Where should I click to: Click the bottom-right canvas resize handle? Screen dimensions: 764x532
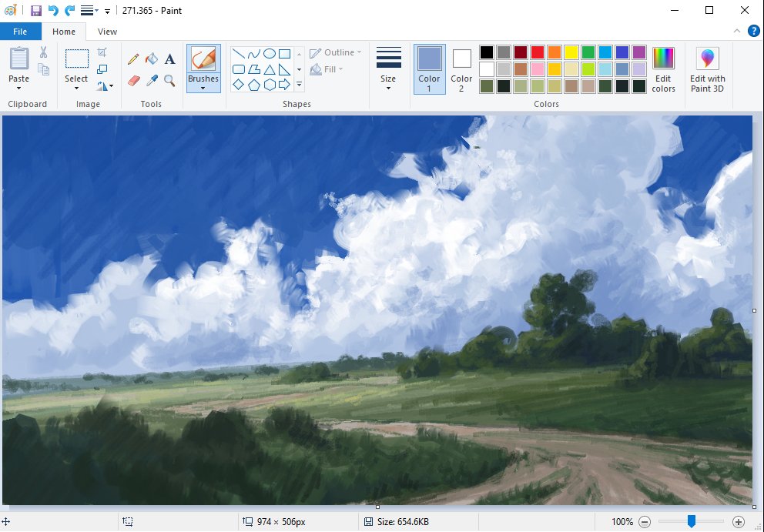click(754, 507)
